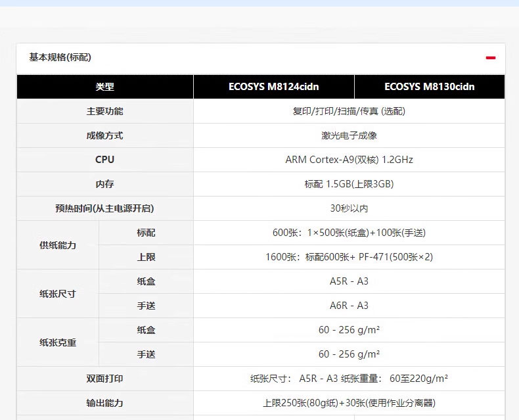This screenshot has width=519, height=420.
Task: Click the 内存 row label
Action: pyautogui.click(x=104, y=184)
